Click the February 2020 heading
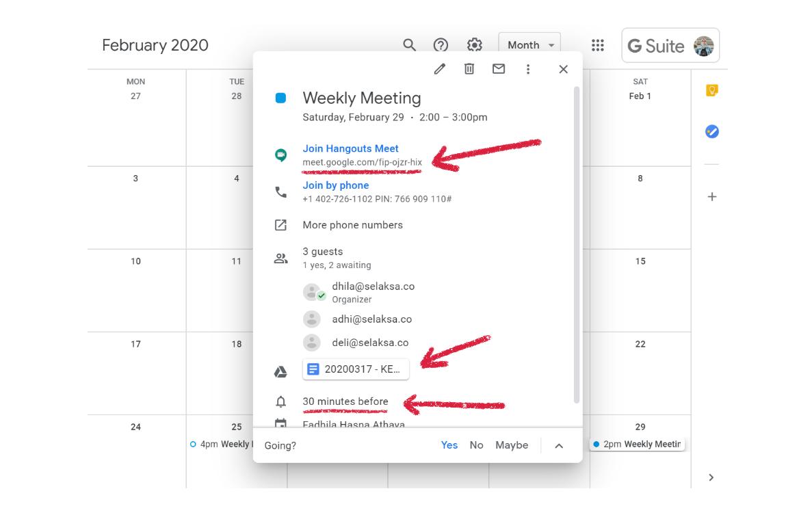812x517 pixels. (155, 45)
